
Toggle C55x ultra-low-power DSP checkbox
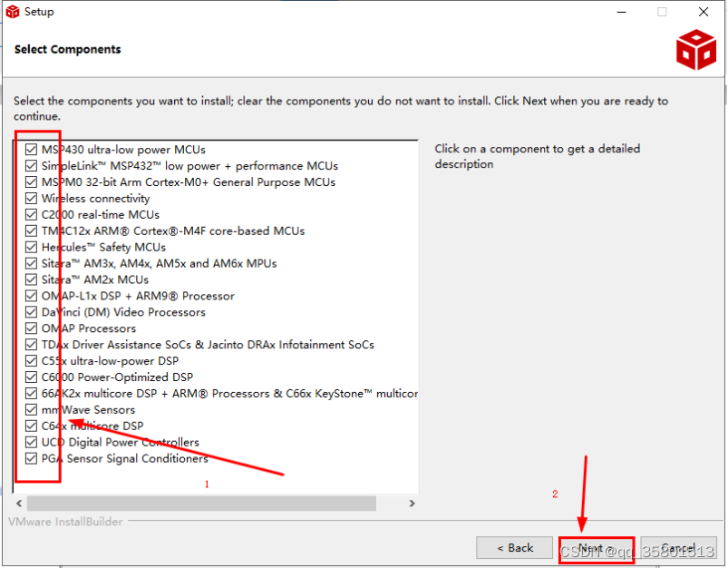click(31, 361)
